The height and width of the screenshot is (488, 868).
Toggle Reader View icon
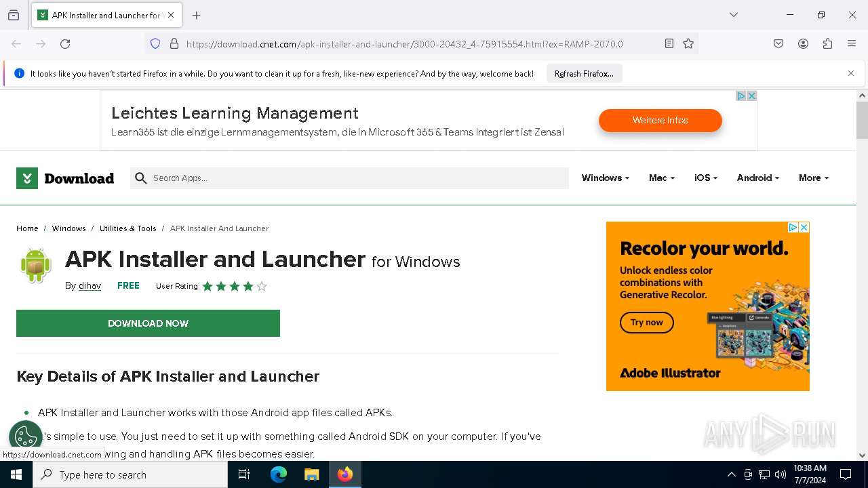[x=669, y=44]
